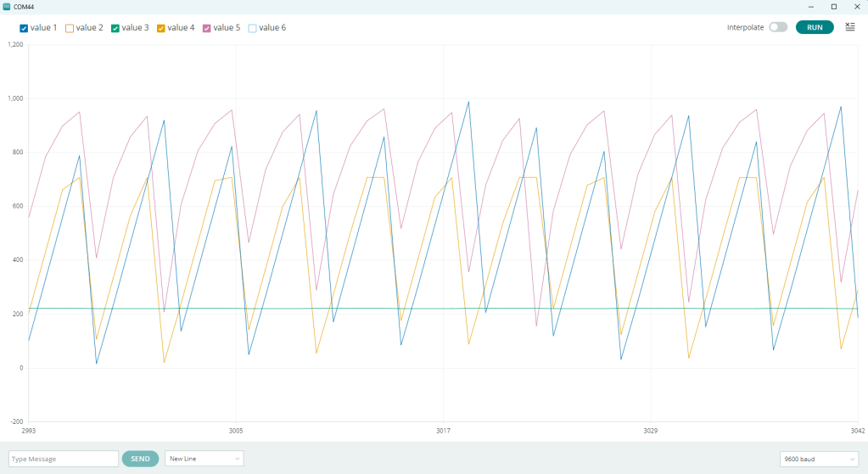
Task: Click the COM44 app icon in title bar
Action: [x=7, y=7]
